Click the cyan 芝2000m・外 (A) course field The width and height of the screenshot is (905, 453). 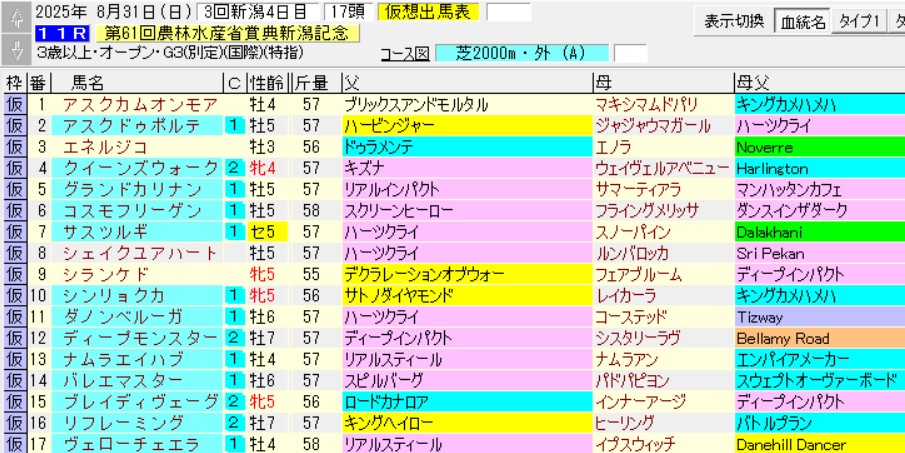point(522,53)
